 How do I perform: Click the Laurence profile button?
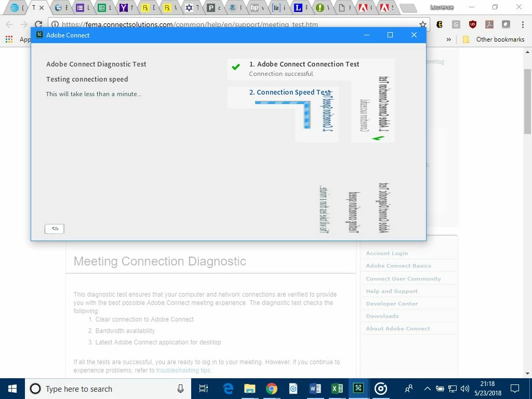(x=442, y=7)
